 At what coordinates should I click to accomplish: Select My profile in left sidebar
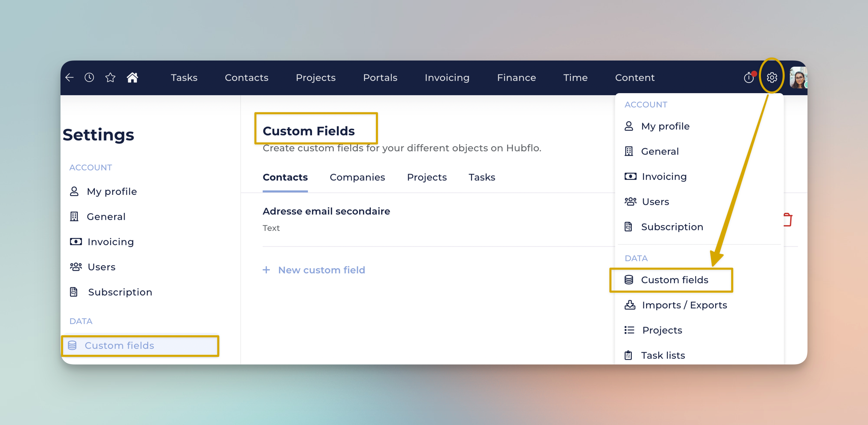(112, 192)
